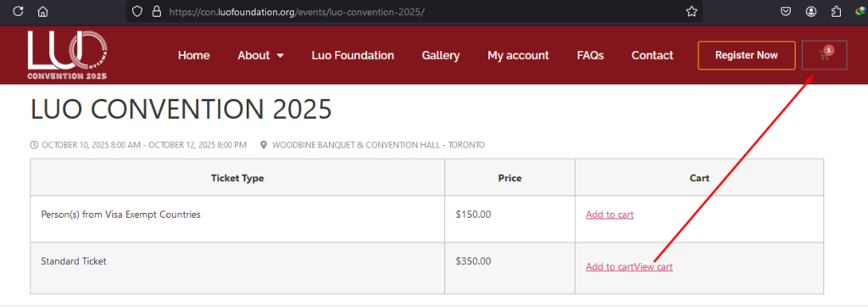Viewport: 868px width, 307px height.
Task: Add Visa Exempt Countries ticket to cart
Action: pyautogui.click(x=609, y=215)
